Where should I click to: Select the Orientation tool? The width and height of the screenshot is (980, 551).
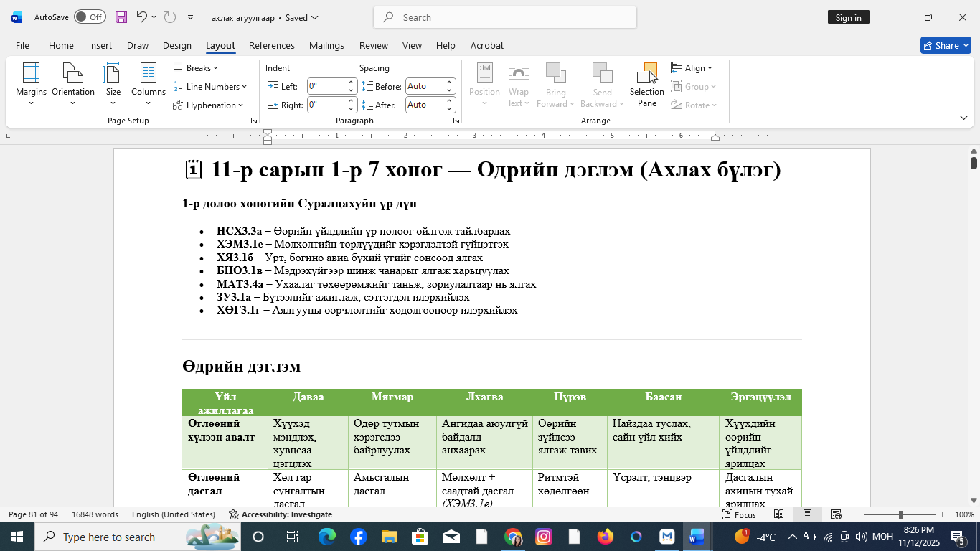click(x=72, y=84)
